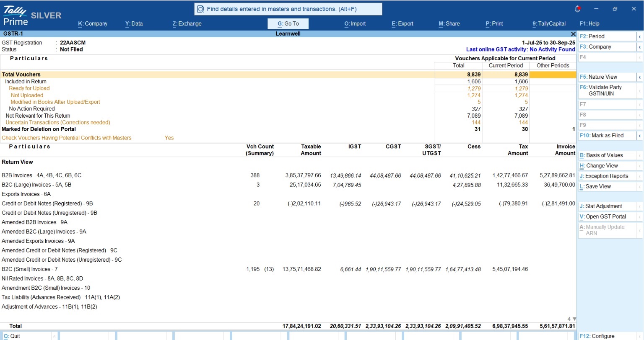Close the GSTR-1 report with X
The height and width of the screenshot is (340, 644).
pyautogui.click(x=573, y=33)
